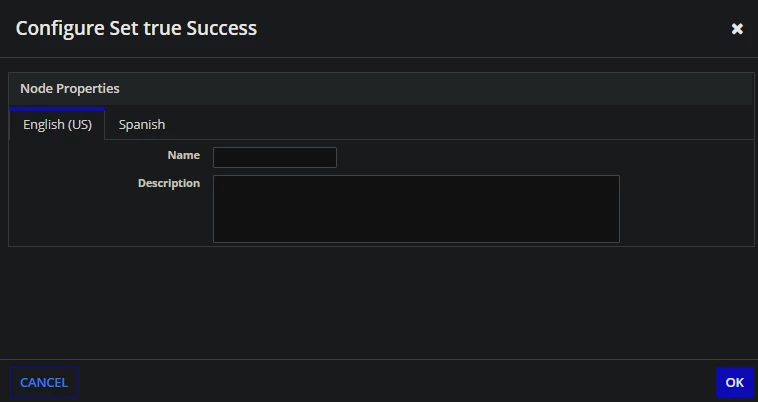Click the Description field label
This screenshot has height=402, width=758.
pyautogui.click(x=169, y=183)
